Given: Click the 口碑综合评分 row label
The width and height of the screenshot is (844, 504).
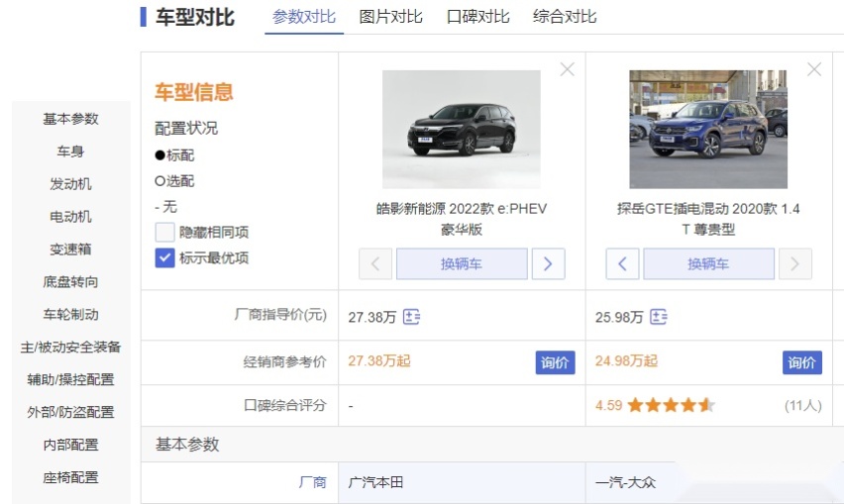Looking at the screenshot, I should click(284, 406).
